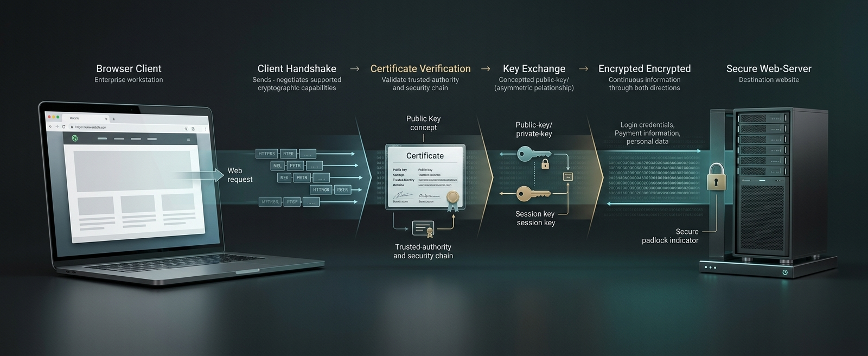This screenshot has width=868, height=356.
Task: Click the small box icon right of the keys
Action: [x=568, y=176]
